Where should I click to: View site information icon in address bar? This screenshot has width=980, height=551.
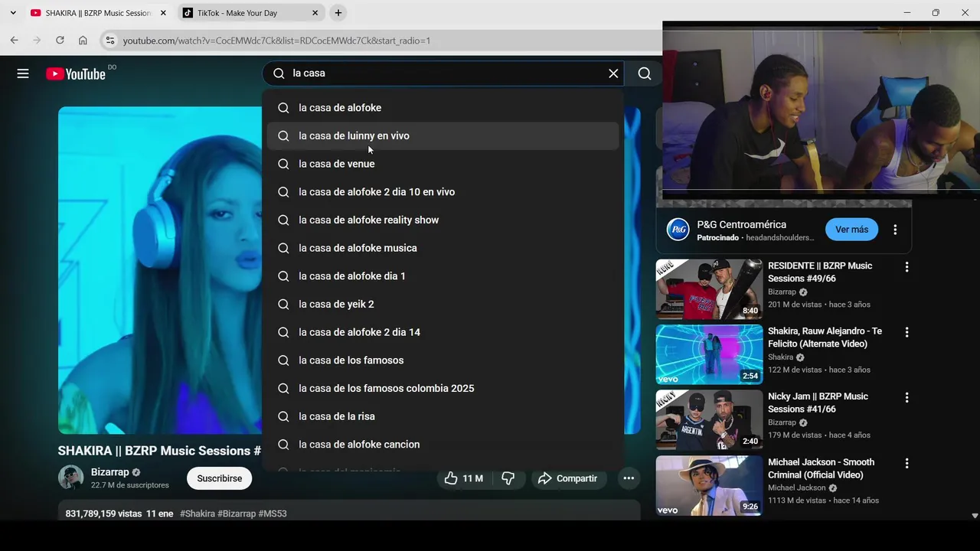click(x=109, y=41)
